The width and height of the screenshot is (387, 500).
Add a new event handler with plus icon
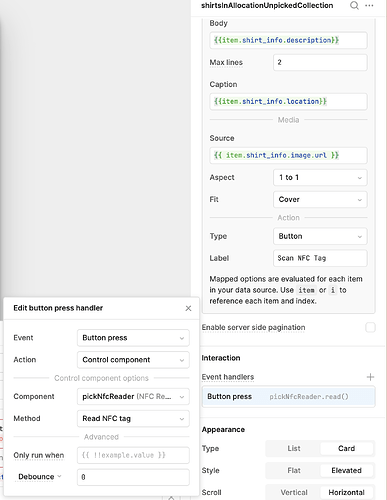click(x=370, y=377)
